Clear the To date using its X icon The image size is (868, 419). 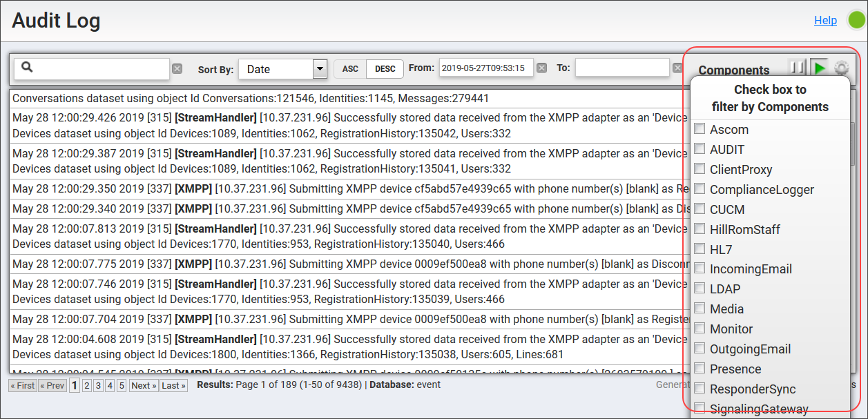[x=678, y=67]
